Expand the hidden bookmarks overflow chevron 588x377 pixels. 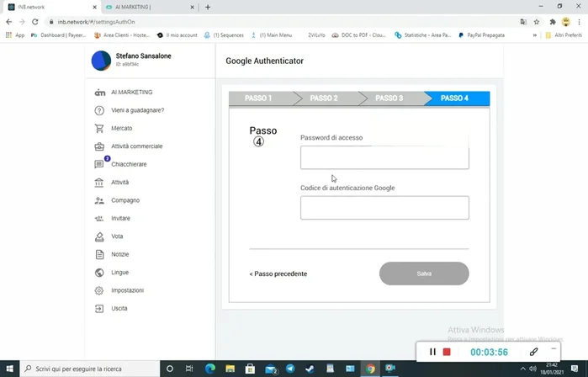point(535,35)
